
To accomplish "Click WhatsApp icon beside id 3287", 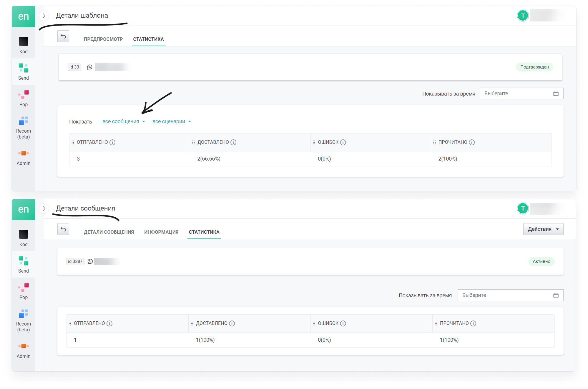I will [x=90, y=261].
